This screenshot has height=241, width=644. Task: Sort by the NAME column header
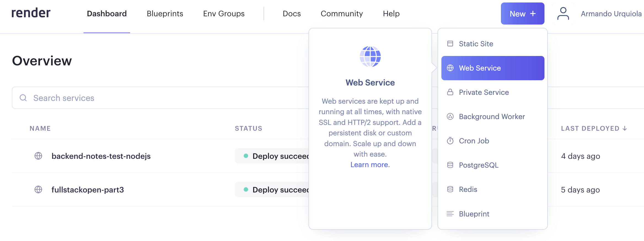click(40, 128)
